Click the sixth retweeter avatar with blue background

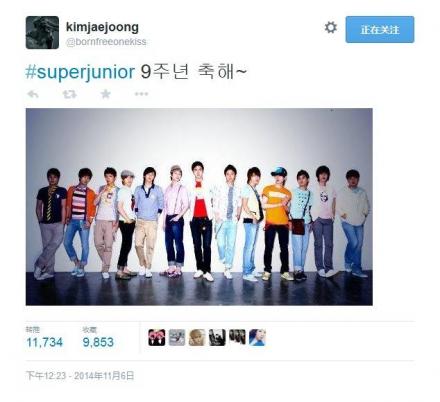[x=257, y=337]
